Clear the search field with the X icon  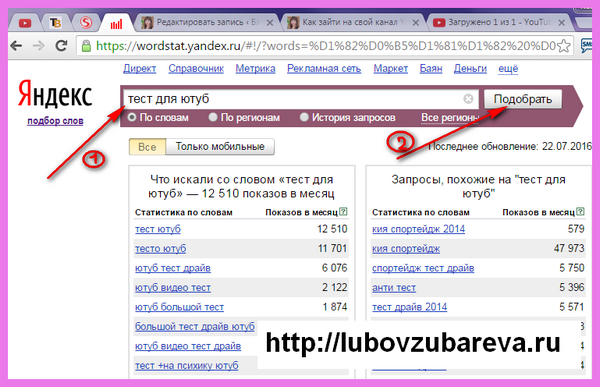coord(468,99)
